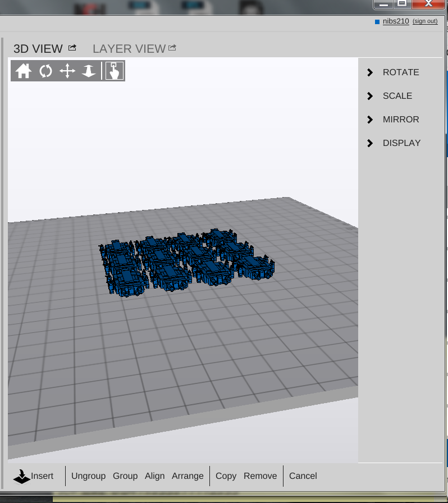Select the blue model group on the build plate

tap(186, 263)
